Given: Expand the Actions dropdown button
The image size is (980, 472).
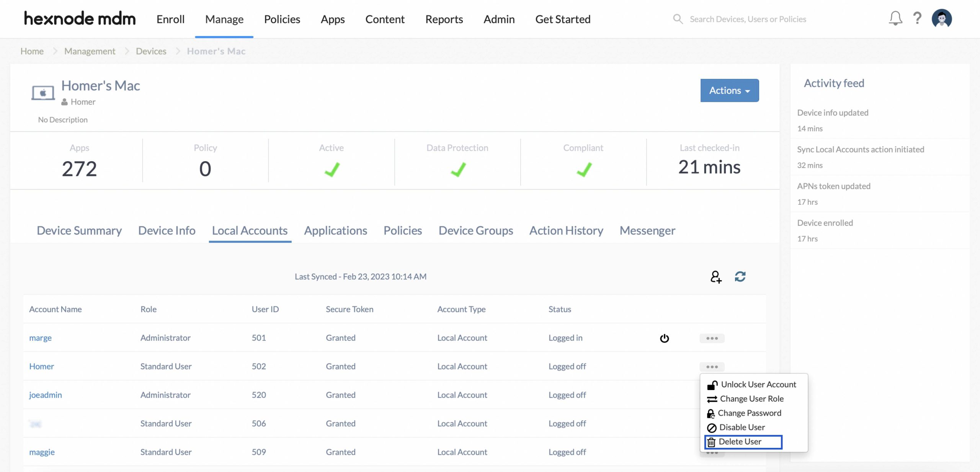Looking at the screenshot, I should (x=729, y=90).
